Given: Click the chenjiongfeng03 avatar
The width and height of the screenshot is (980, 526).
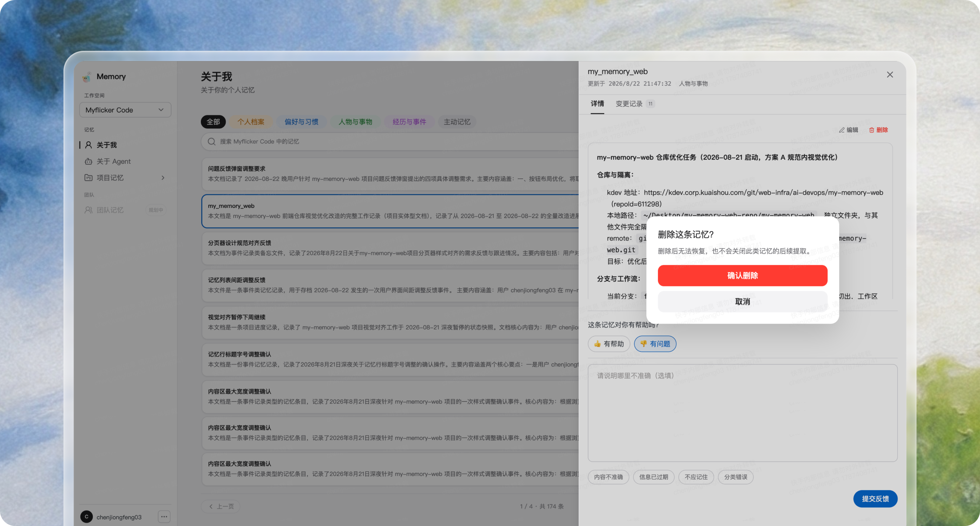Looking at the screenshot, I should pyautogui.click(x=86, y=517).
